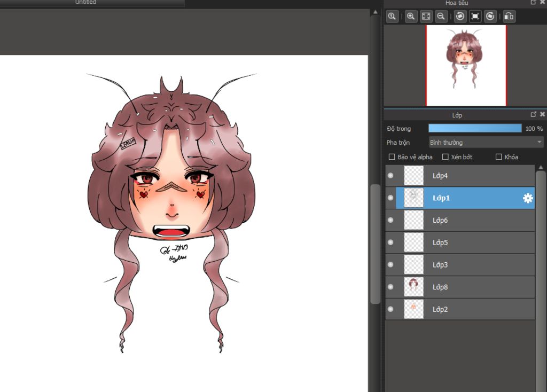This screenshot has height=392, width=547.
Task: Hide the Lớp1 layer
Action: (x=390, y=198)
